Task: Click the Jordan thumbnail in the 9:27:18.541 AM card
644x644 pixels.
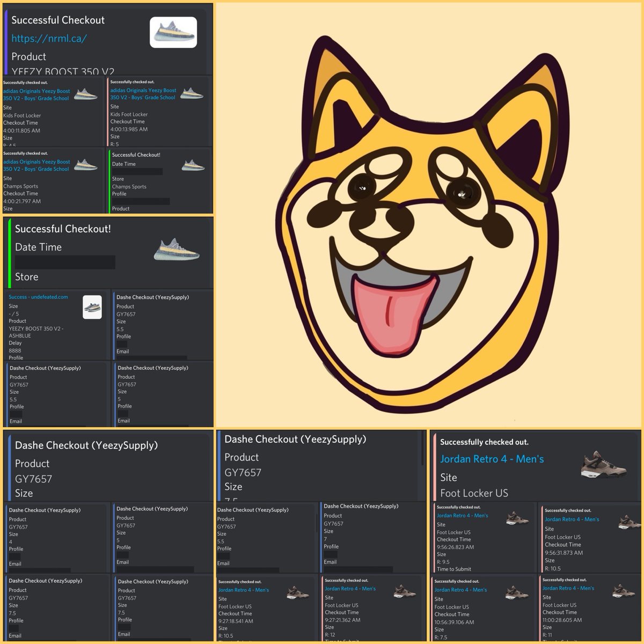Action: pos(297,593)
